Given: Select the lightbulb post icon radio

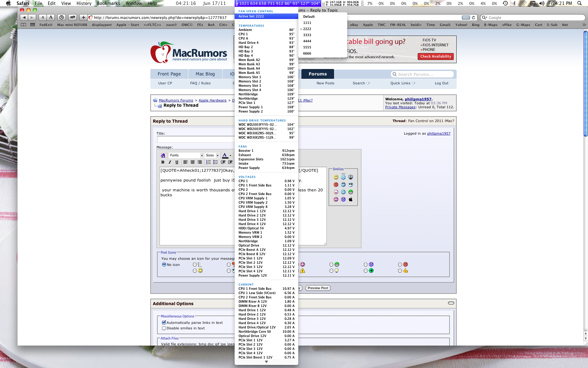Looking at the screenshot, I should (x=331, y=271).
